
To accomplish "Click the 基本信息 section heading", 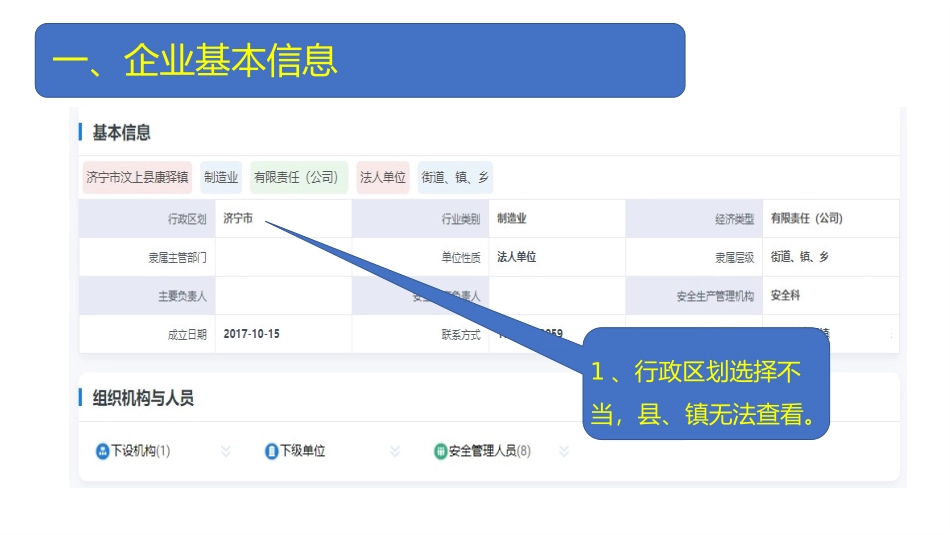I will coord(121,133).
